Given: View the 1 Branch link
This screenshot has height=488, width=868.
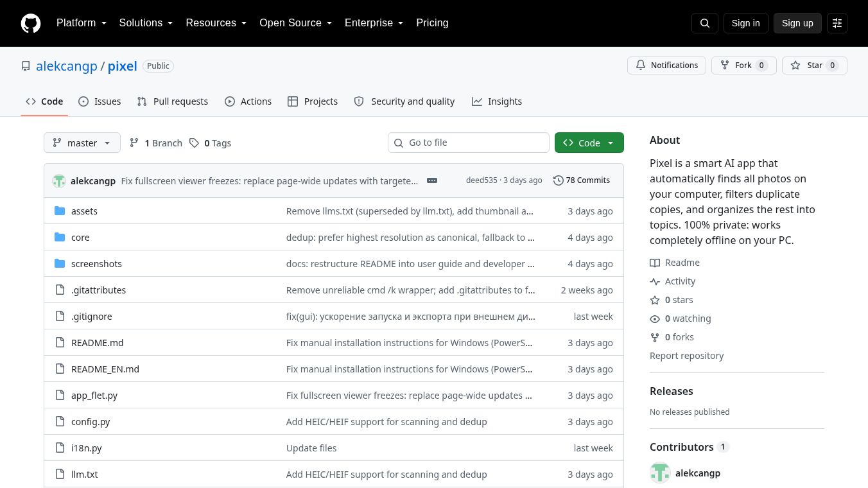Looking at the screenshot, I should (x=156, y=143).
